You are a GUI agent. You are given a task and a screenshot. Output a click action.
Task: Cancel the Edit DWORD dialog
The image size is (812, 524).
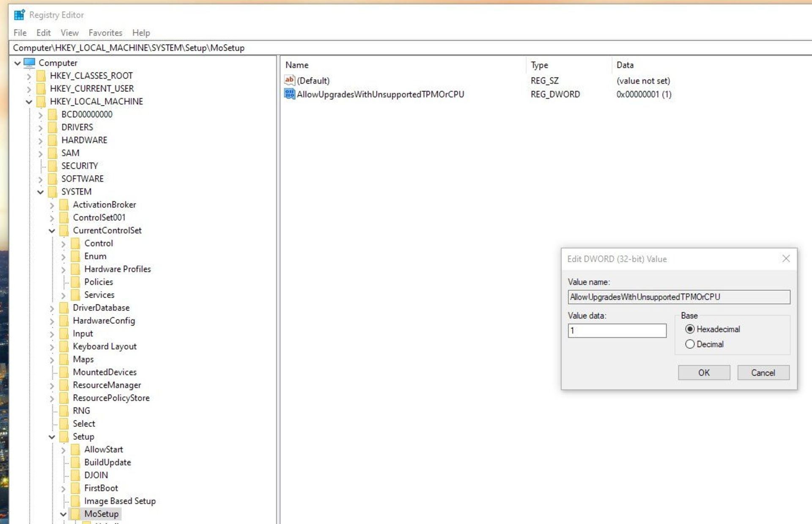[x=763, y=372]
